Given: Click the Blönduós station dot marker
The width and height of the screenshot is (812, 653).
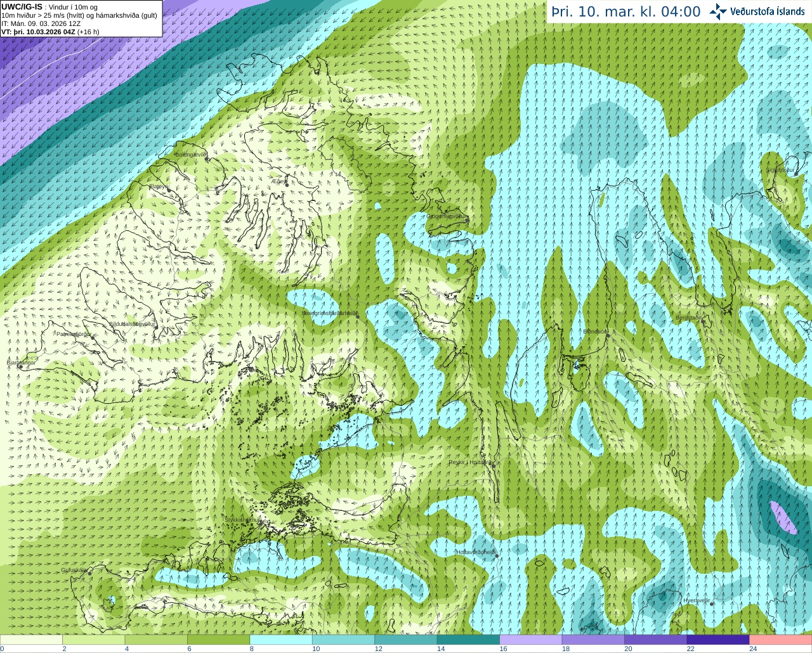Looking at the screenshot, I should pos(608,336).
